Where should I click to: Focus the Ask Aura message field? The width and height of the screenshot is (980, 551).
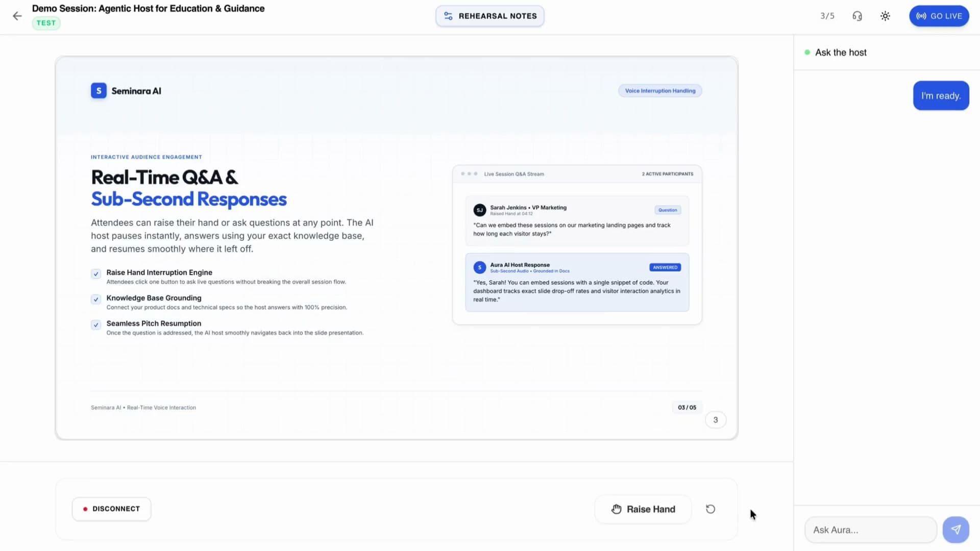tap(871, 530)
